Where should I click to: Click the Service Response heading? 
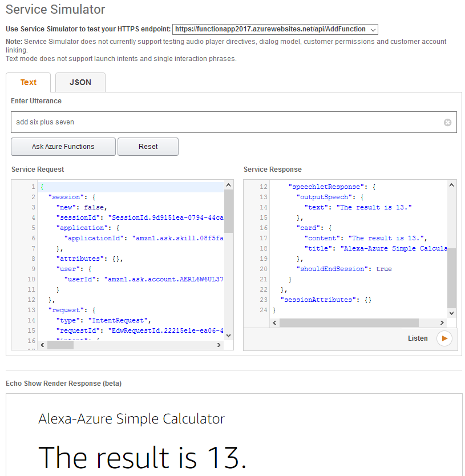[x=273, y=170]
